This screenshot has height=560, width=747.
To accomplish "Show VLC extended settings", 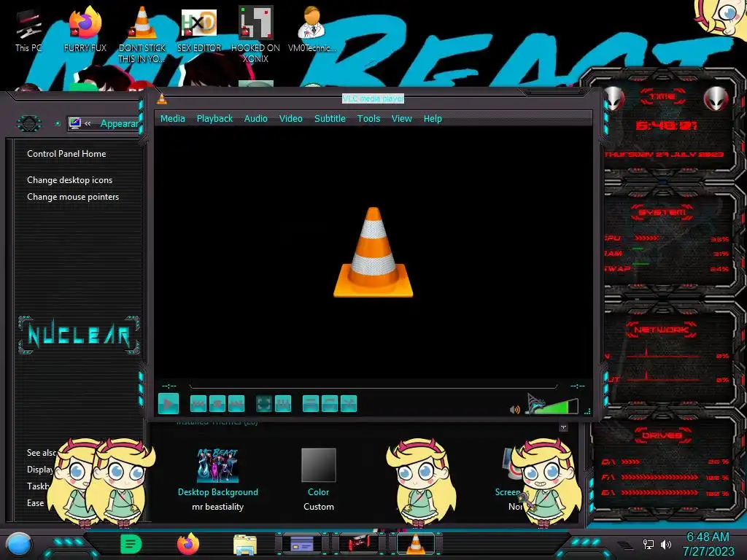I will (283, 404).
